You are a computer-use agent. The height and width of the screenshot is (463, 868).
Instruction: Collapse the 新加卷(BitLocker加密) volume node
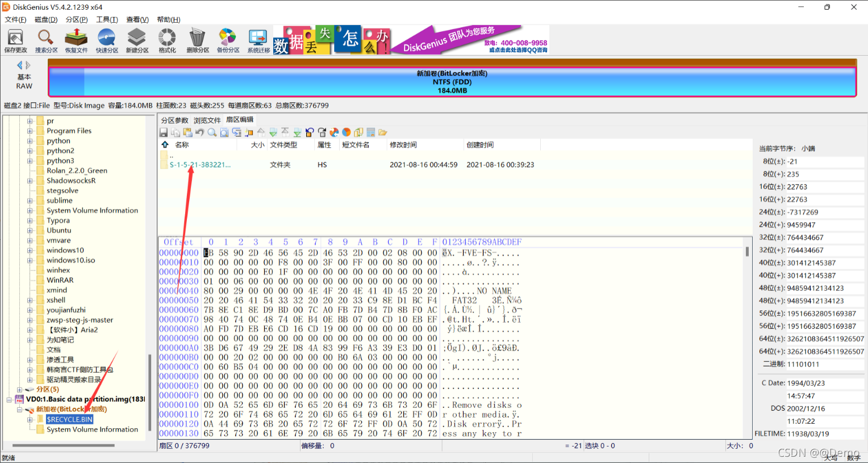point(19,410)
